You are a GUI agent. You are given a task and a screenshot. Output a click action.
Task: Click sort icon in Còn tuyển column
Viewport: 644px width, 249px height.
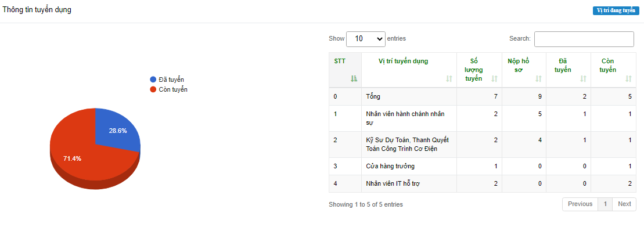[x=628, y=79]
